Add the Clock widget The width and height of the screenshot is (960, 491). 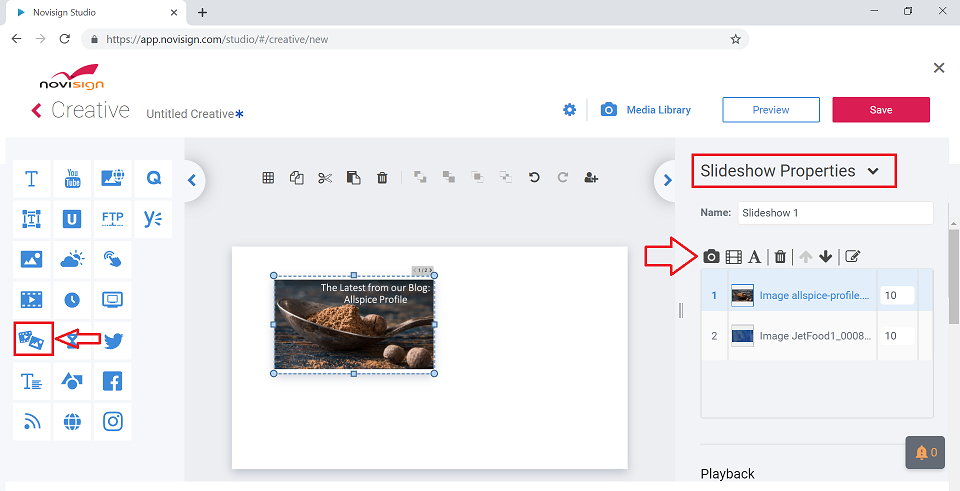coord(72,300)
